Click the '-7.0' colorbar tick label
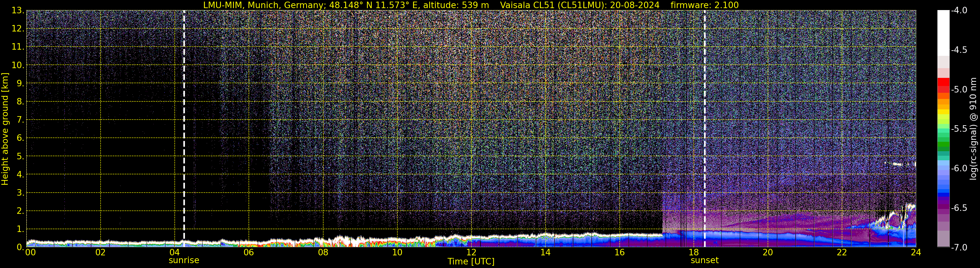The height and width of the screenshot is (268, 980). tap(959, 248)
